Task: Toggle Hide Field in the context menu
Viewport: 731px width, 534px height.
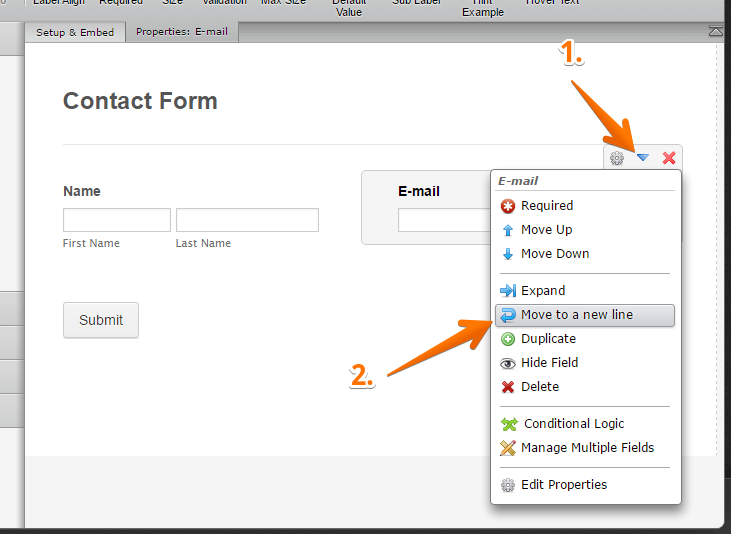Action: (549, 363)
